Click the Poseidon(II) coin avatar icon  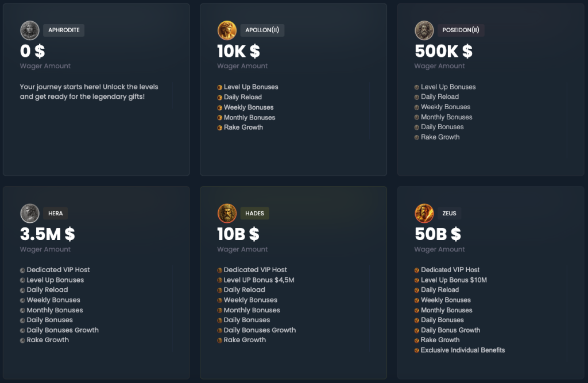(425, 30)
